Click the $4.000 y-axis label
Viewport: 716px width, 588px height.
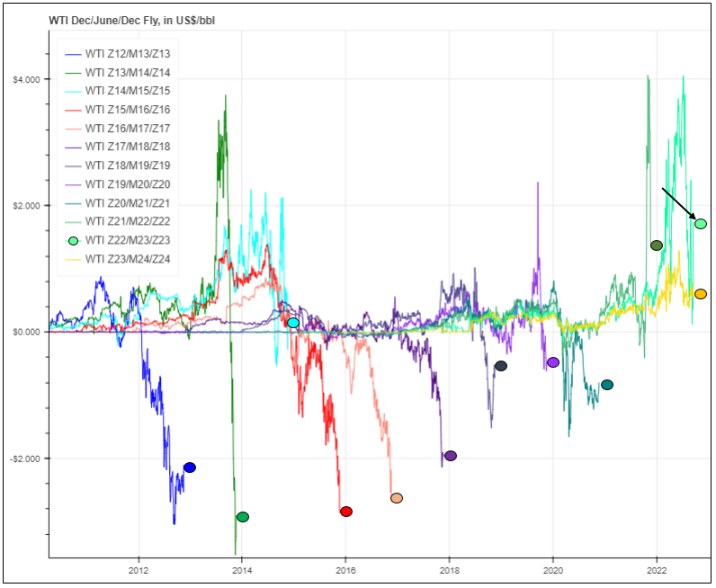tap(26, 79)
